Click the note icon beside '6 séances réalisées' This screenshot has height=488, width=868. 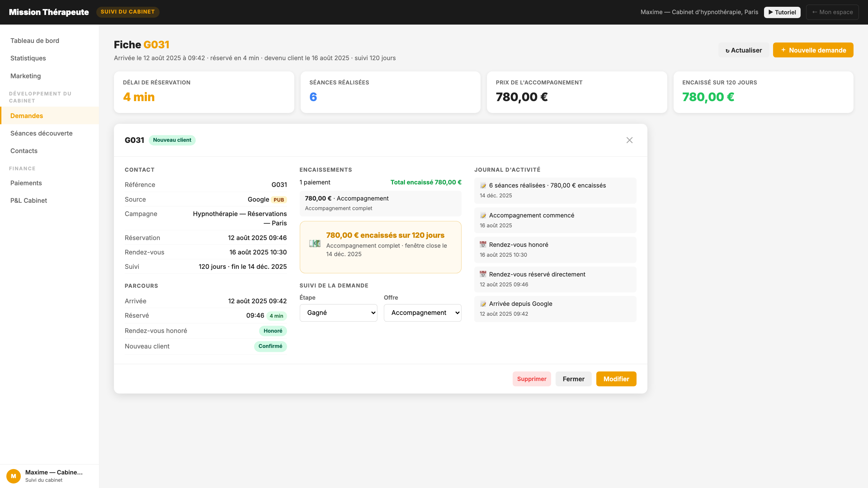pyautogui.click(x=483, y=186)
